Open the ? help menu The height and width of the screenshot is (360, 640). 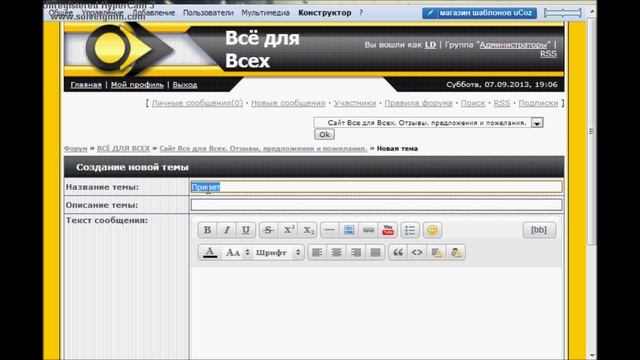click(361, 13)
